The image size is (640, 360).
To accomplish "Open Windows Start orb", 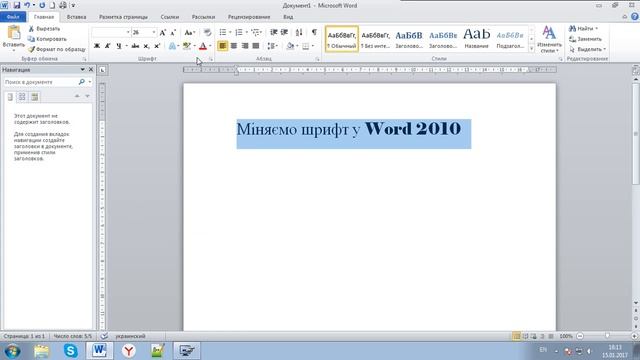I will [12, 351].
